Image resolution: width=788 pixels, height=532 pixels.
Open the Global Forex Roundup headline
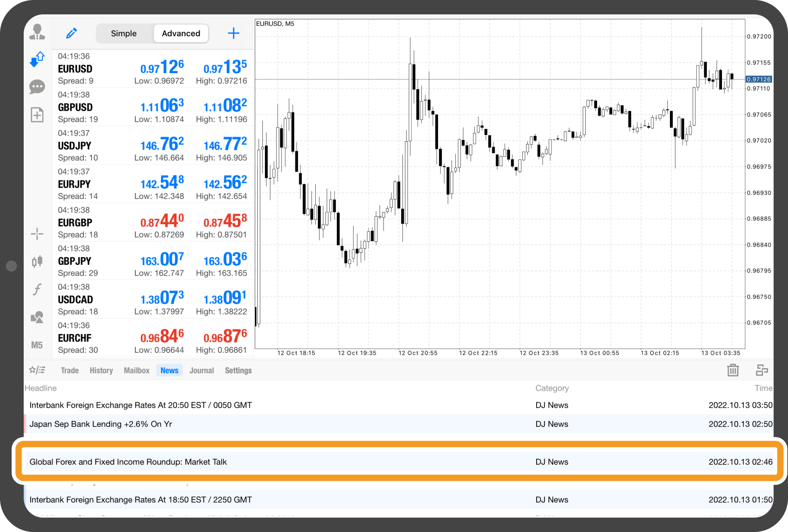[128, 462]
